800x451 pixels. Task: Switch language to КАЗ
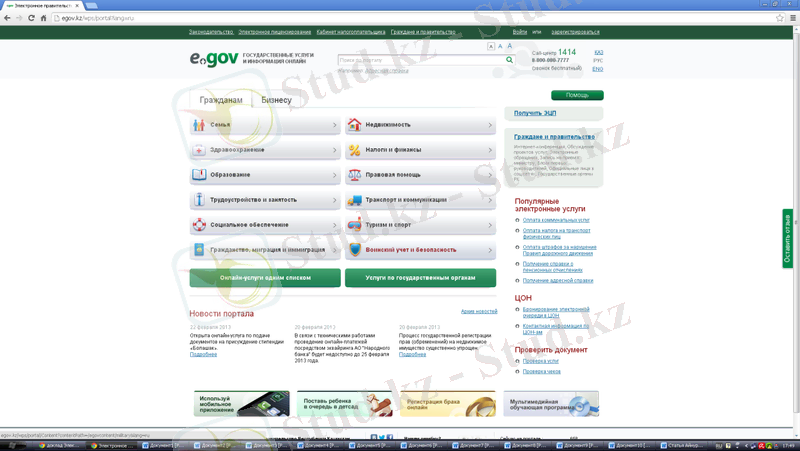click(x=598, y=52)
